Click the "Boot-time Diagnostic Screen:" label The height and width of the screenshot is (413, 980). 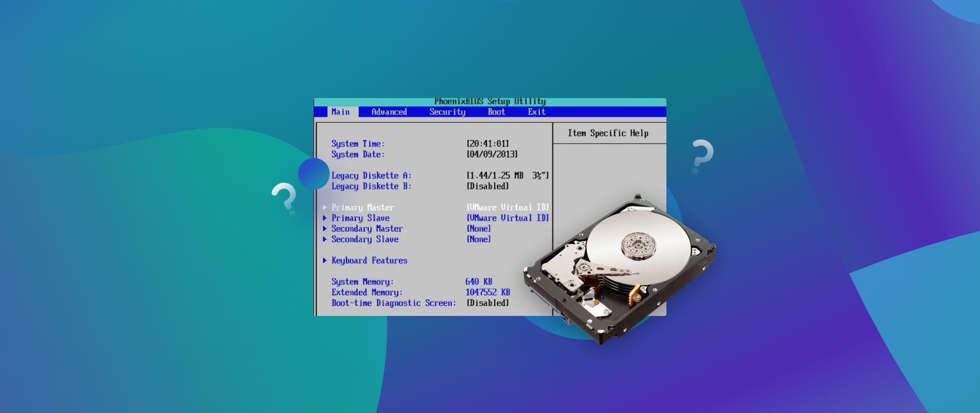[x=394, y=303]
